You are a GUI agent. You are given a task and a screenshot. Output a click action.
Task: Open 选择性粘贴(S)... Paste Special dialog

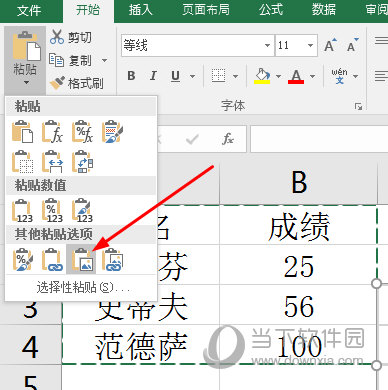[x=83, y=287]
